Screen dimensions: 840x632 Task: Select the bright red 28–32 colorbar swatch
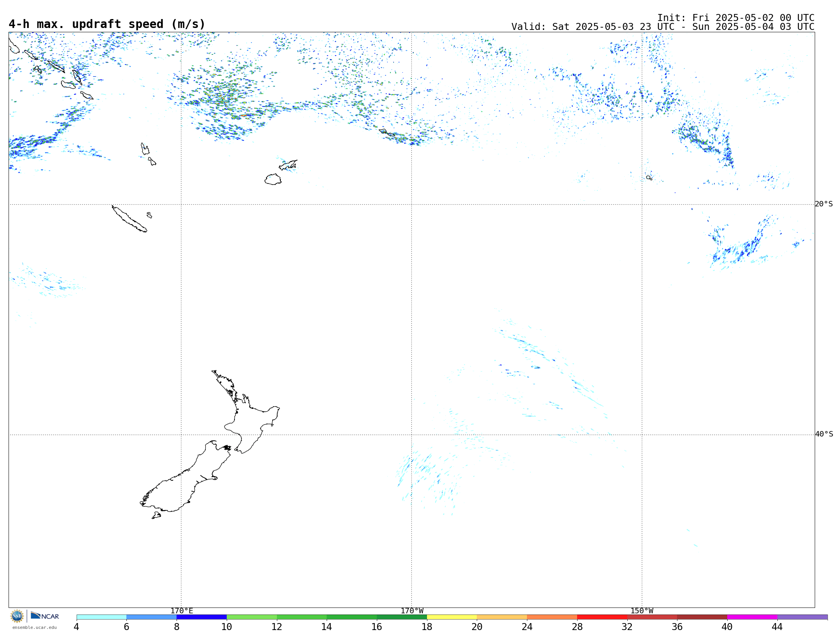(x=602, y=617)
